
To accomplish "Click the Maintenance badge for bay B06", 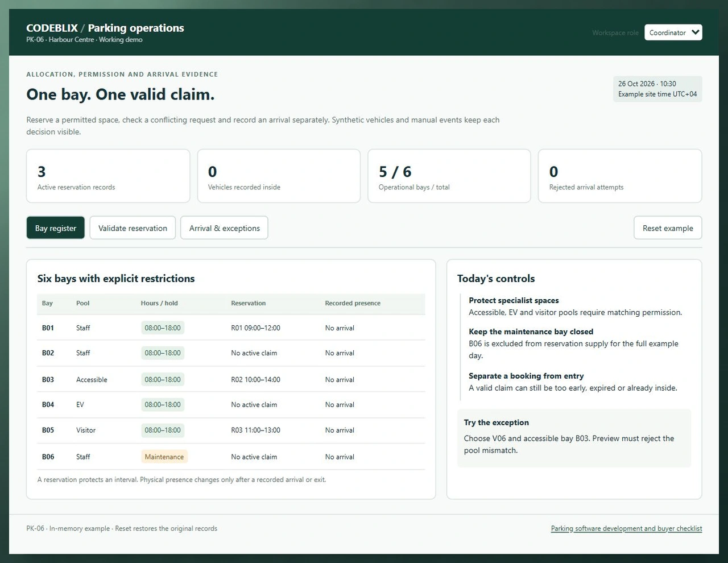I will [164, 457].
